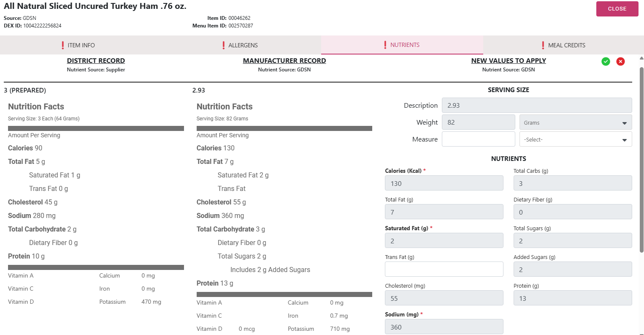The height and width of the screenshot is (335, 644).
Task: Click the green checkmark accept icon
Action: point(606,62)
